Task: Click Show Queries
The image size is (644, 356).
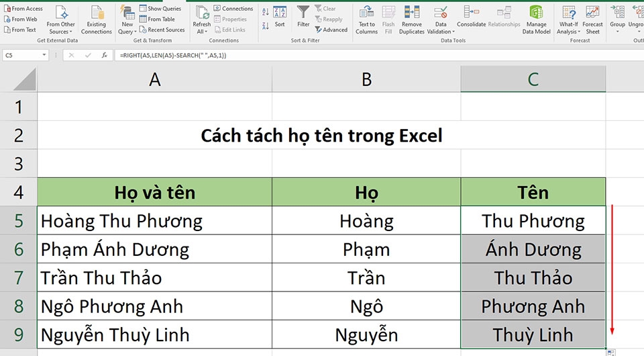Action: pyautogui.click(x=160, y=8)
